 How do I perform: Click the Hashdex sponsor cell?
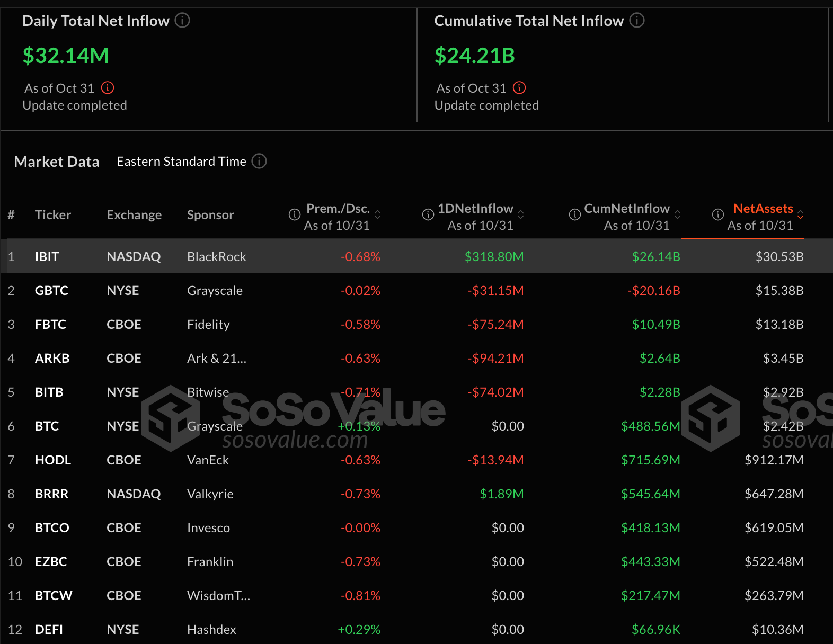point(211,629)
